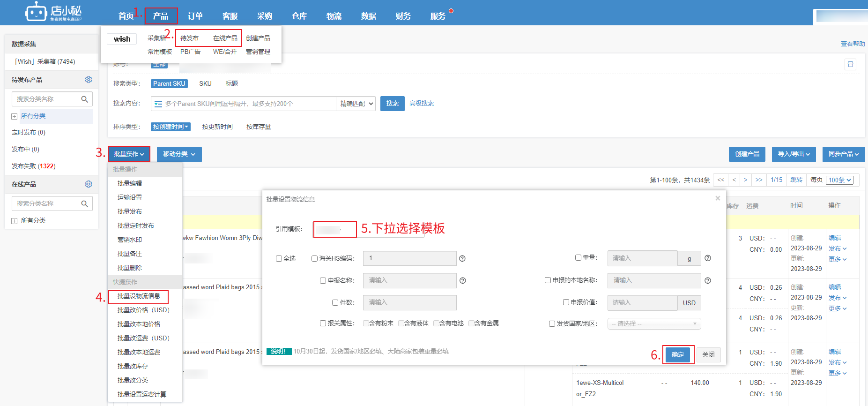Click search icon in 待发布产品 category box

coord(85,99)
